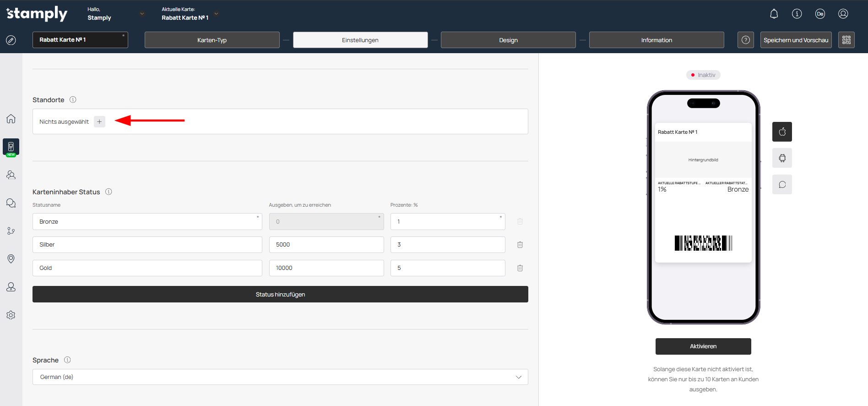Click the Silber spending amount field
Screen dimensions: 868x406
click(x=326, y=245)
